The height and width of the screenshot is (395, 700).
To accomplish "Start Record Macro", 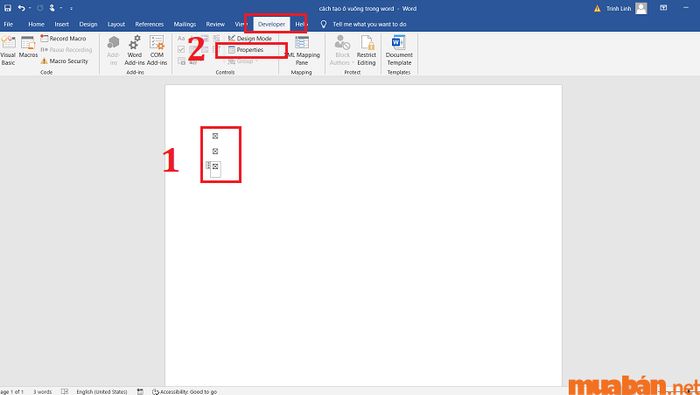I will click(x=63, y=38).
